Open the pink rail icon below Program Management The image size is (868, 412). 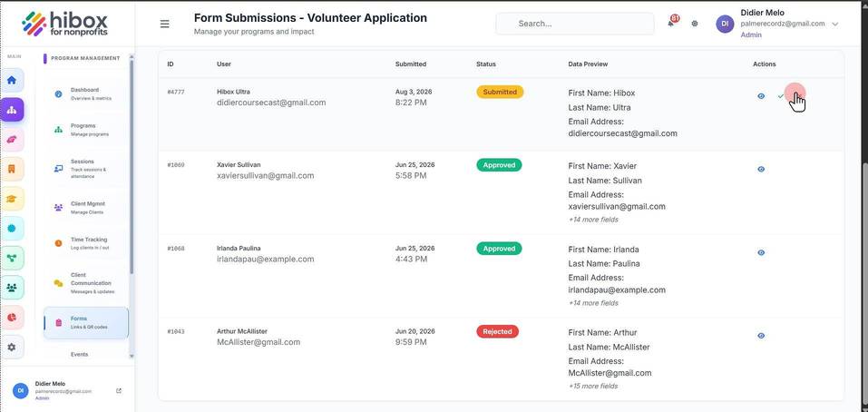[12, 140]
